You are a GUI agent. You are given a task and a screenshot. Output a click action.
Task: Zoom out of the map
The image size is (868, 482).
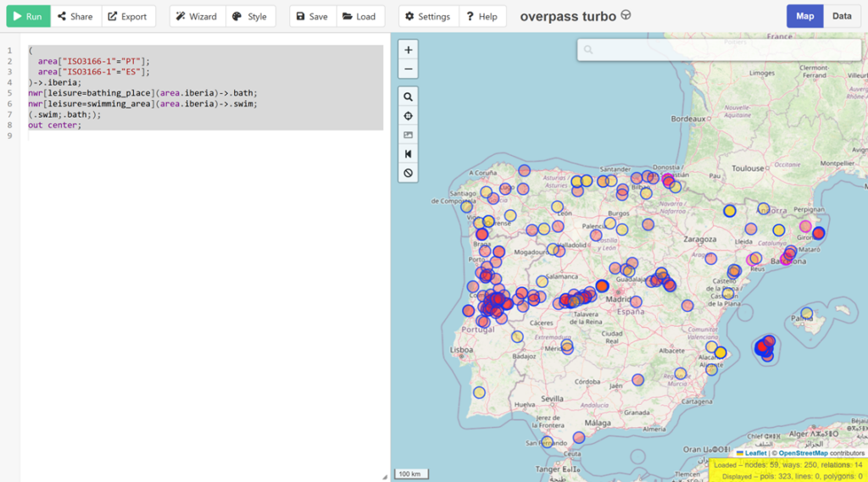click(x=409, y=69)
